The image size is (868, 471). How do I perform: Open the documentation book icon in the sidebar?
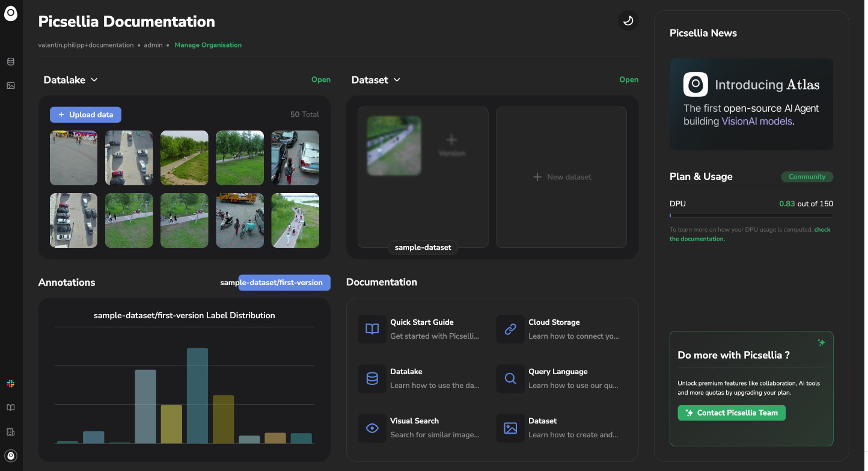[11, 407]
